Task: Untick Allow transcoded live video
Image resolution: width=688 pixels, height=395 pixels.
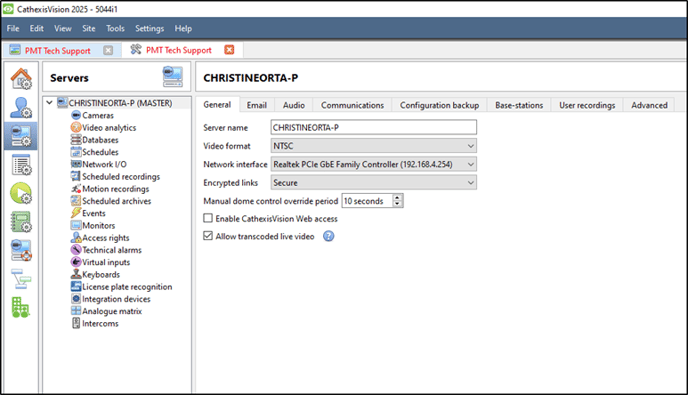Action: click(x=208, y=236)
